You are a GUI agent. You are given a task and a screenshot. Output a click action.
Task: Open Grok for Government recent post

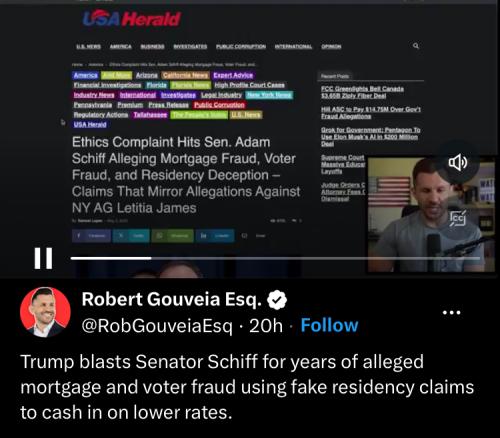coord(371,137)
